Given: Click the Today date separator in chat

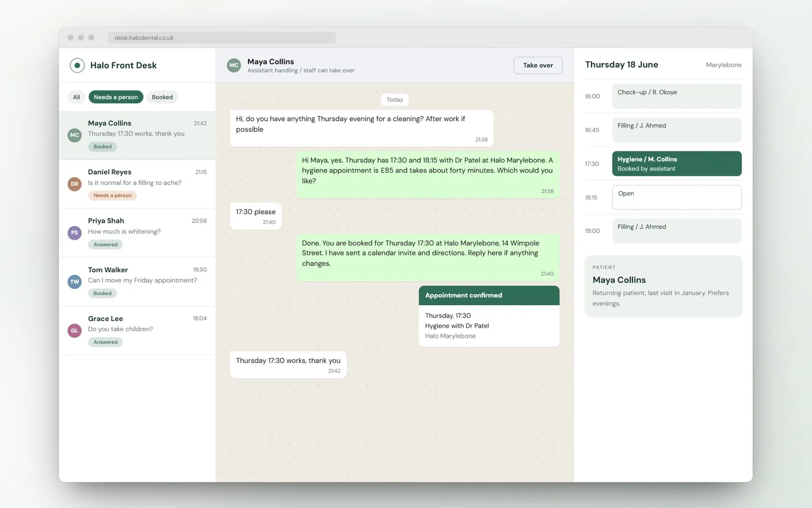Looking at the screenshot, I should (395, 100).
